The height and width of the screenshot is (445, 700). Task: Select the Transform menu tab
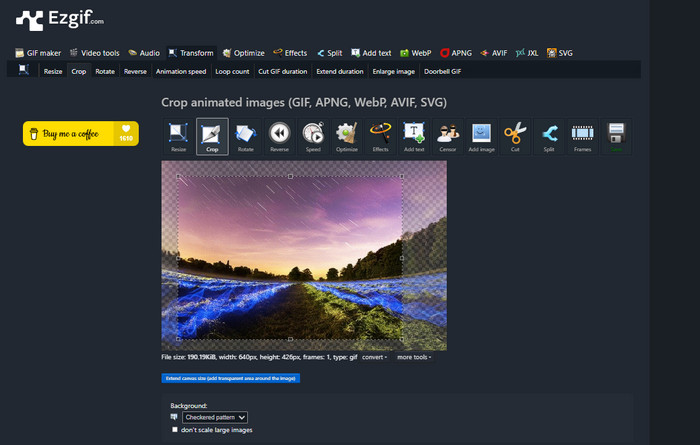(x=191, y=53)
